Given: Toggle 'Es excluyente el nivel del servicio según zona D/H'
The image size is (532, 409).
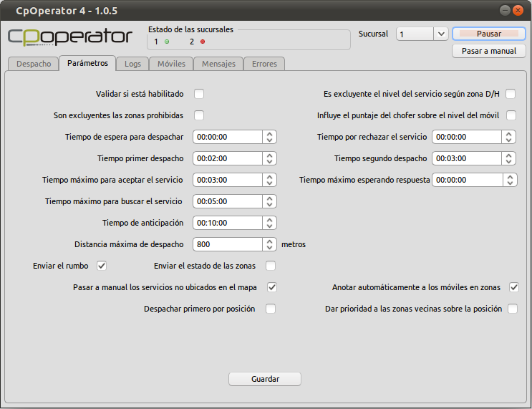Looking at the screenshot, I should pos(511,94).
